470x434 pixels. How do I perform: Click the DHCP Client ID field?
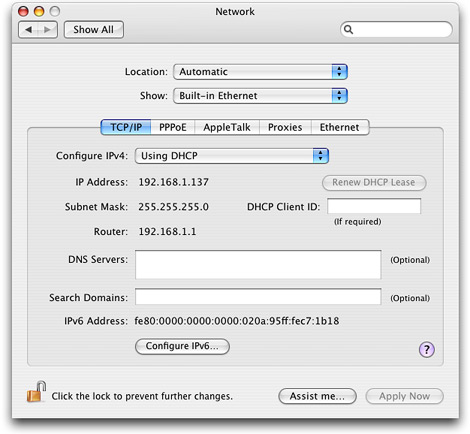(374, 206)
